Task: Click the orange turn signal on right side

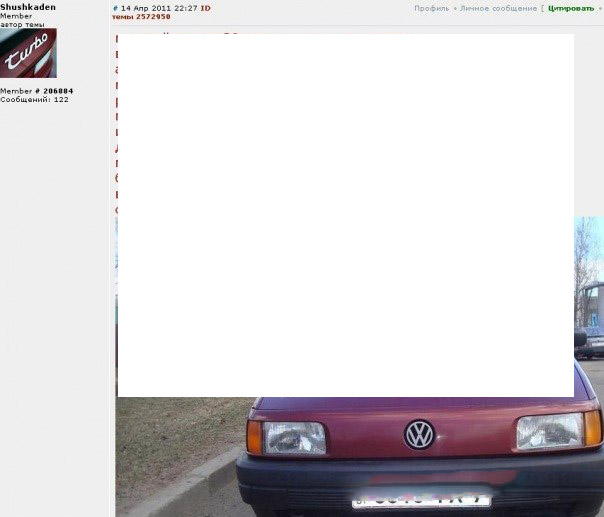Action: click(x=593, y=427)
